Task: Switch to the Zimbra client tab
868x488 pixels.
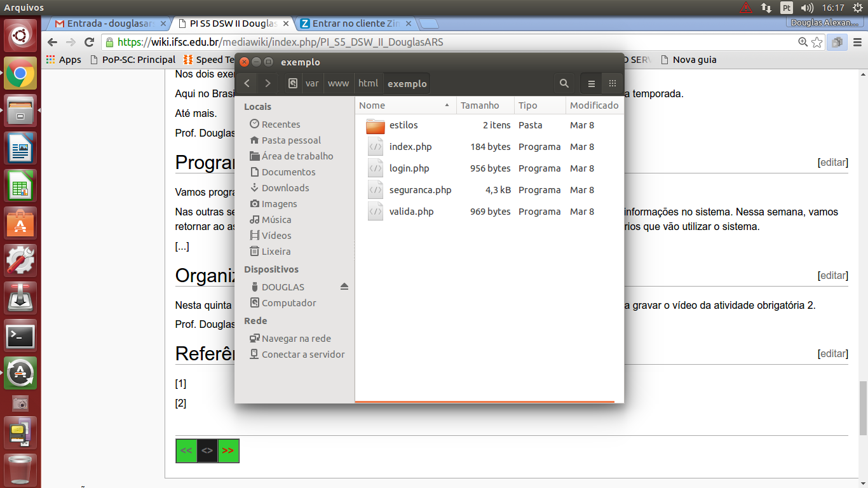Action: (355, 24)
